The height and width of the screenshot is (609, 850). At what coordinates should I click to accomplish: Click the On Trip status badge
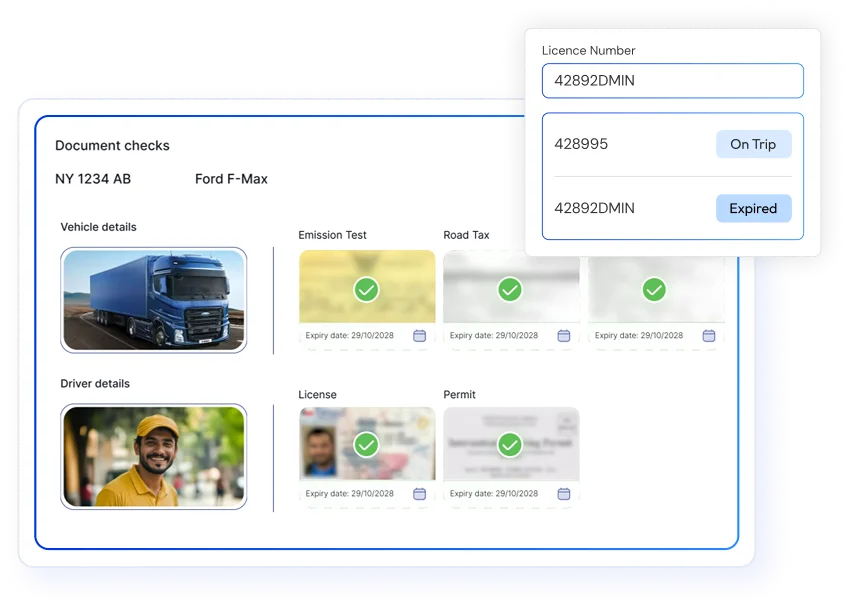pos(753,144)
